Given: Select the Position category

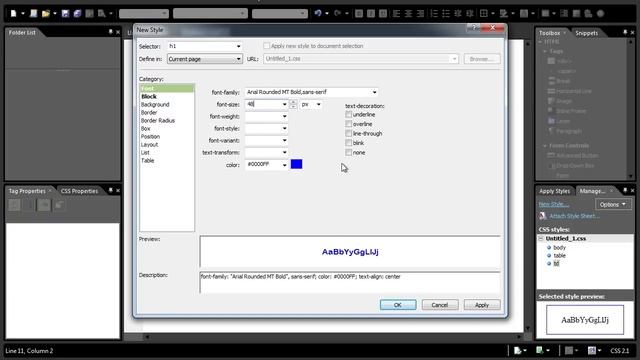Looking at the screenshot, I should 151,136.
